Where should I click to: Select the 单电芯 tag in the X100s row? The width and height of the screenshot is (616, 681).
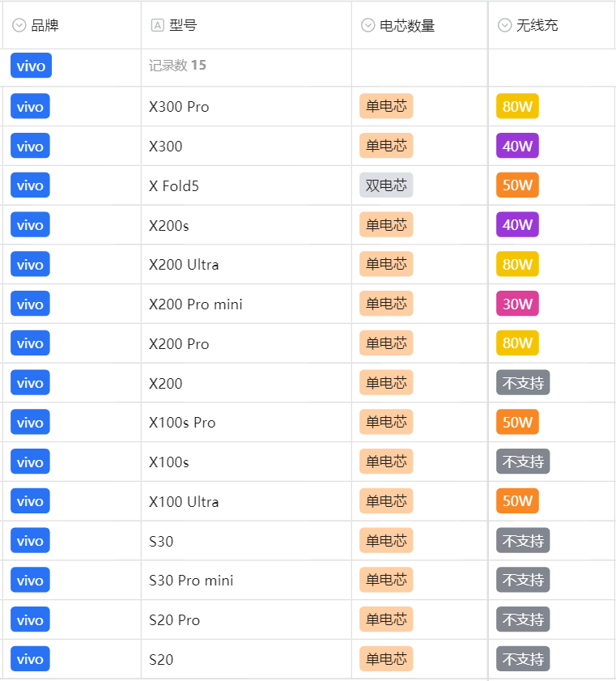386,462
